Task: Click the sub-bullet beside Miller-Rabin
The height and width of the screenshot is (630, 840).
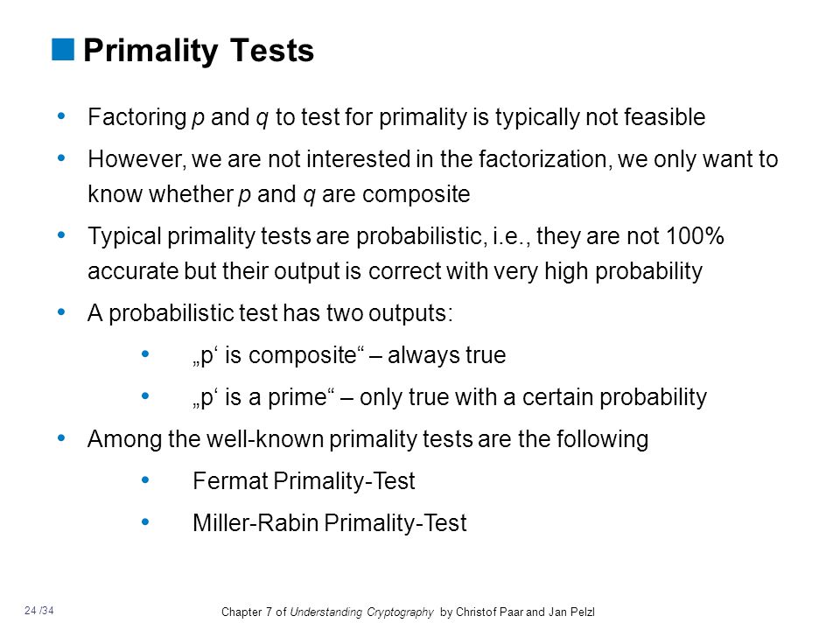Action: tap(145, 521)
